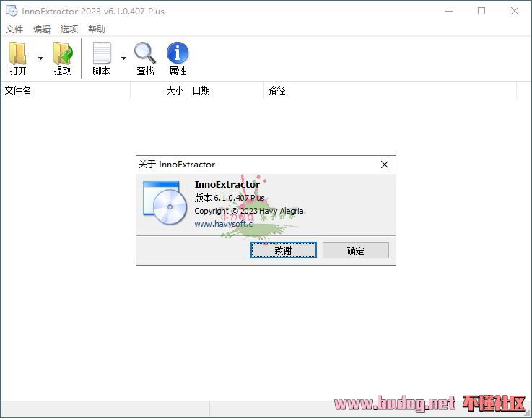532x418 pixels.
Task: Open the 编辑 menu
Action: (x=42, y=29)
